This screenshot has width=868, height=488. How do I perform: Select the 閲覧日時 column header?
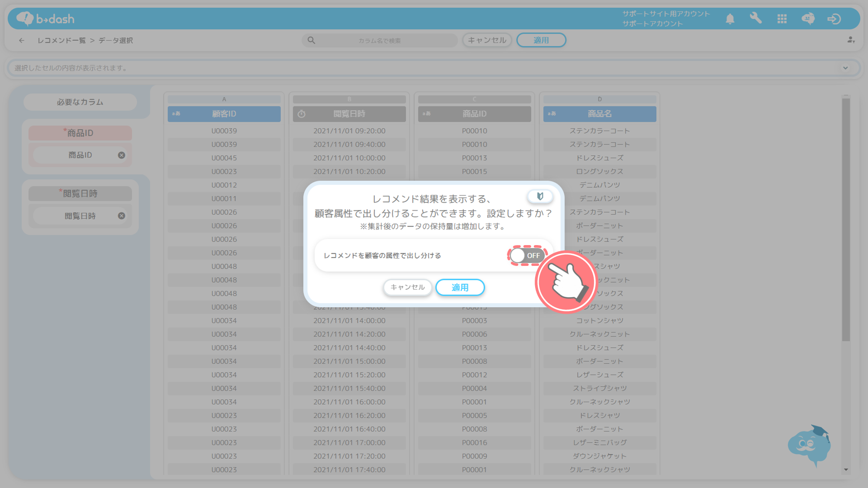click(349, 114)
